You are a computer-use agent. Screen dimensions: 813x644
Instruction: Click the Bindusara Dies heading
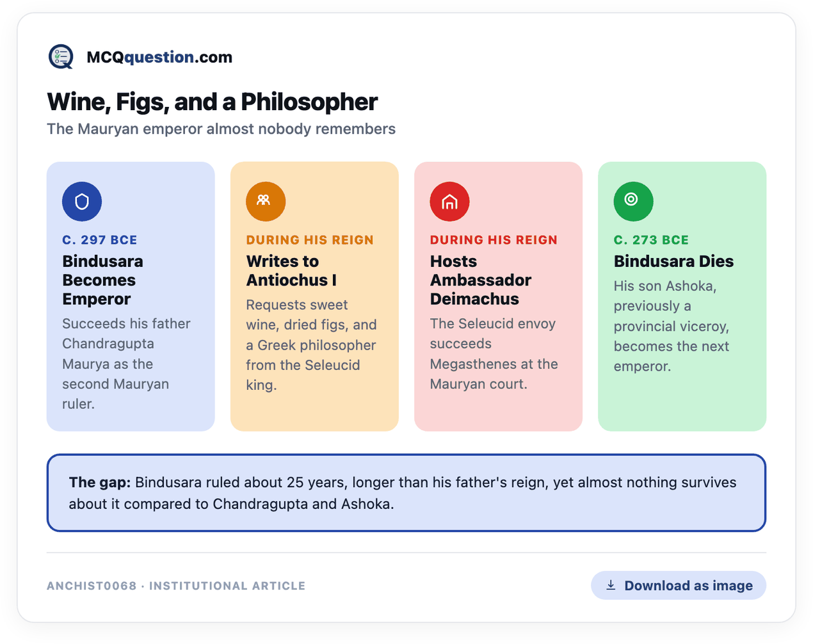pyautogui.click(x=673, y=261)
